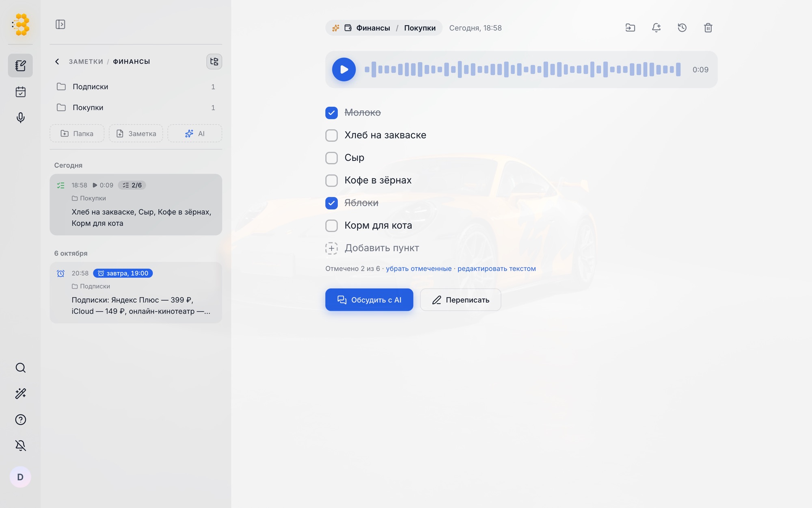Uncheck the Молоко checkbox
812x508 pixels.
(331, 113)
